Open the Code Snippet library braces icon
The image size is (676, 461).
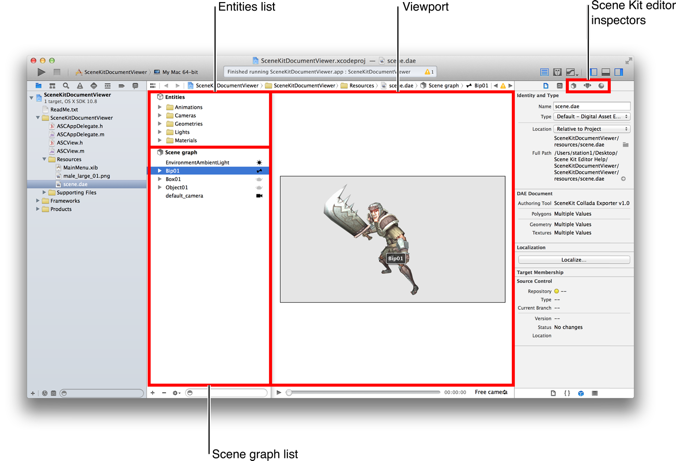pos(567,393)
